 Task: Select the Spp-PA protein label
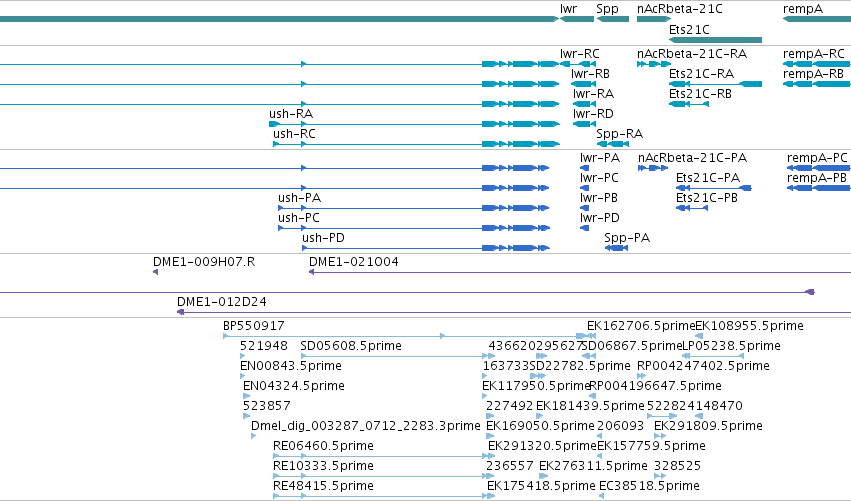627,238
